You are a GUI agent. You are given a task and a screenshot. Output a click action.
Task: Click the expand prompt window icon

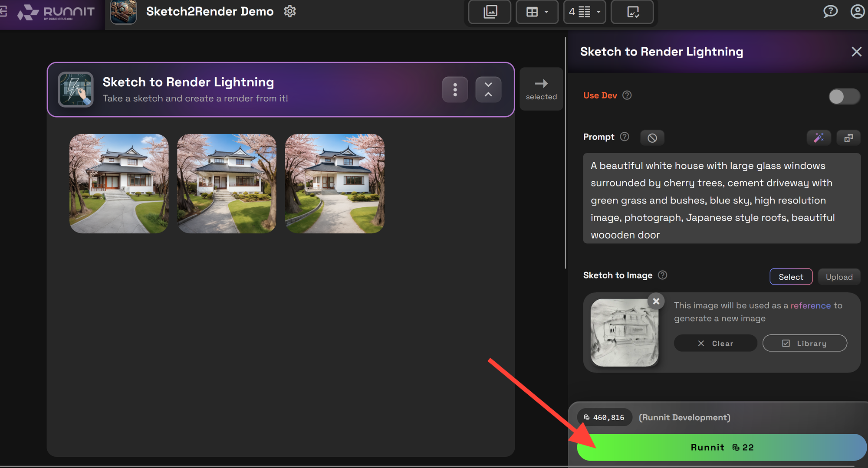point(848,138)
